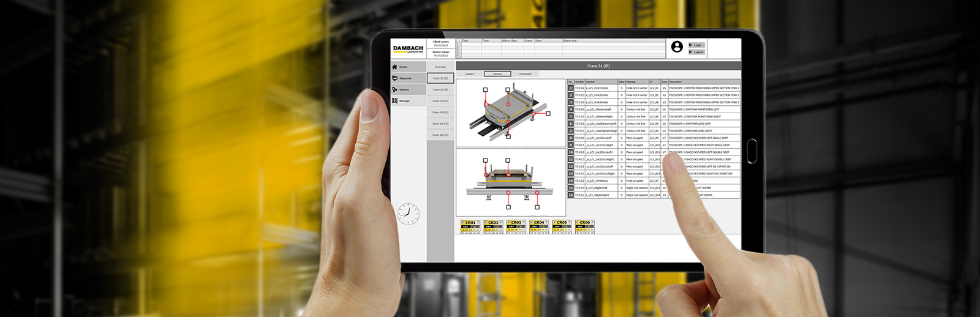Click top-left sensor marker on upper crane image
Viewport: 980px width, 317px height.
485,90
